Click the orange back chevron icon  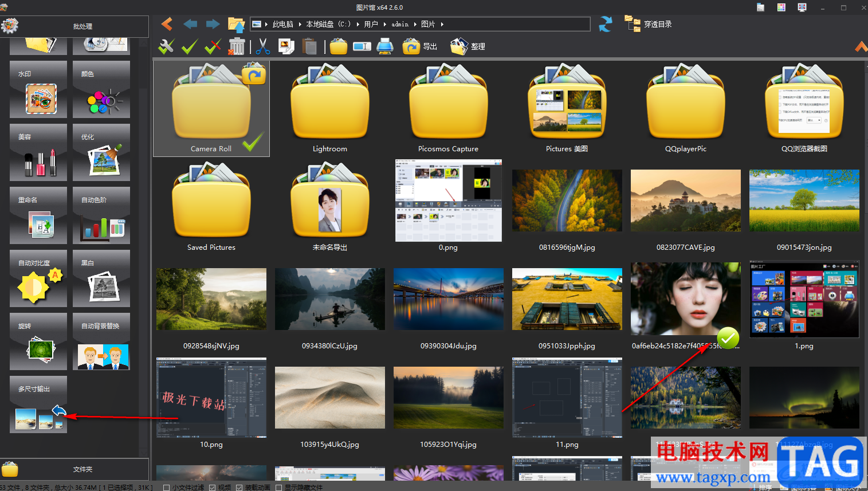click(x=167, y=24)
